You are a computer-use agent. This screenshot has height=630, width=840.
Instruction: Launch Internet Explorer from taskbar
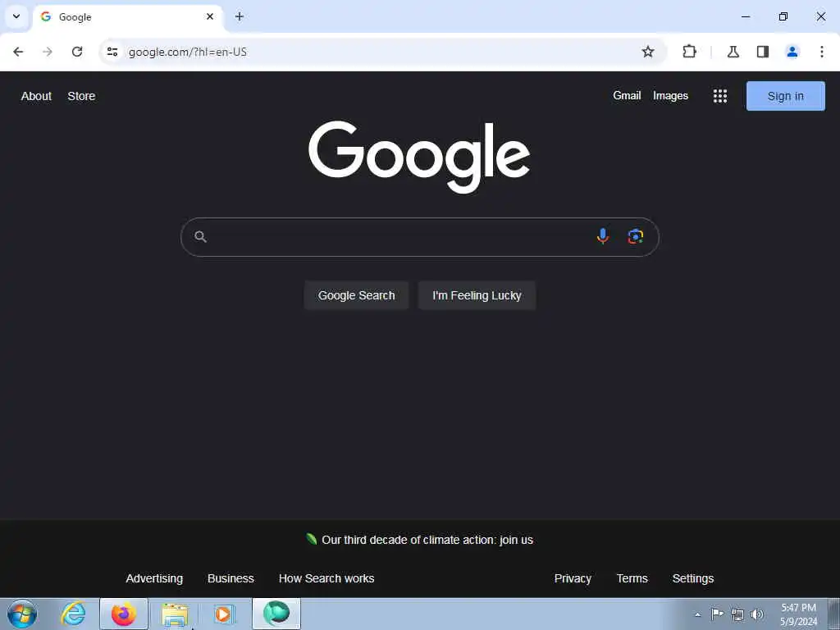pos(73,614)
